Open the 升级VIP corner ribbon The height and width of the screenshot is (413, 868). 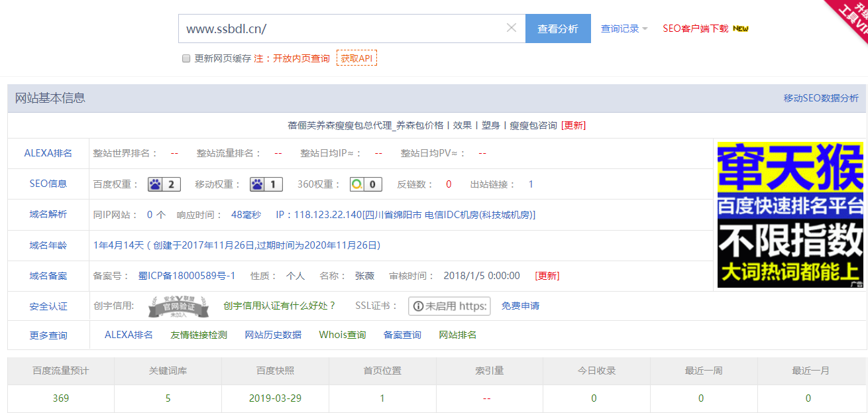point(851,17)
